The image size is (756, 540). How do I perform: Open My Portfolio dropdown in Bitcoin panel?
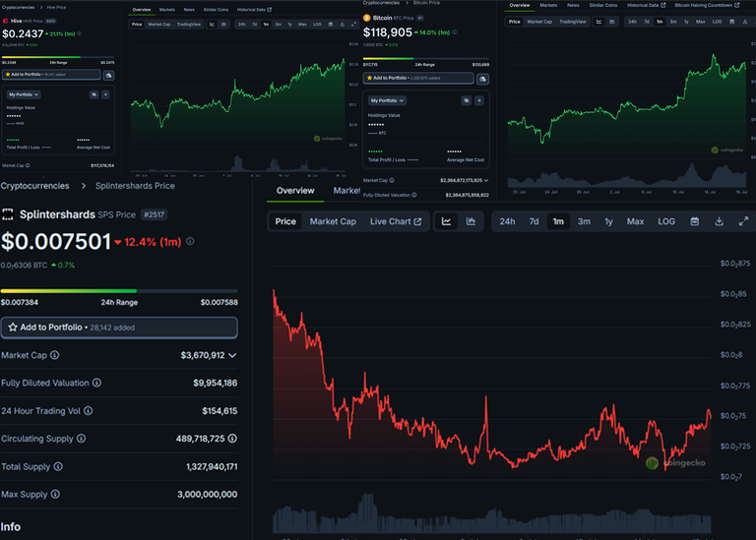pyautogui.click(x=387, y=100)
